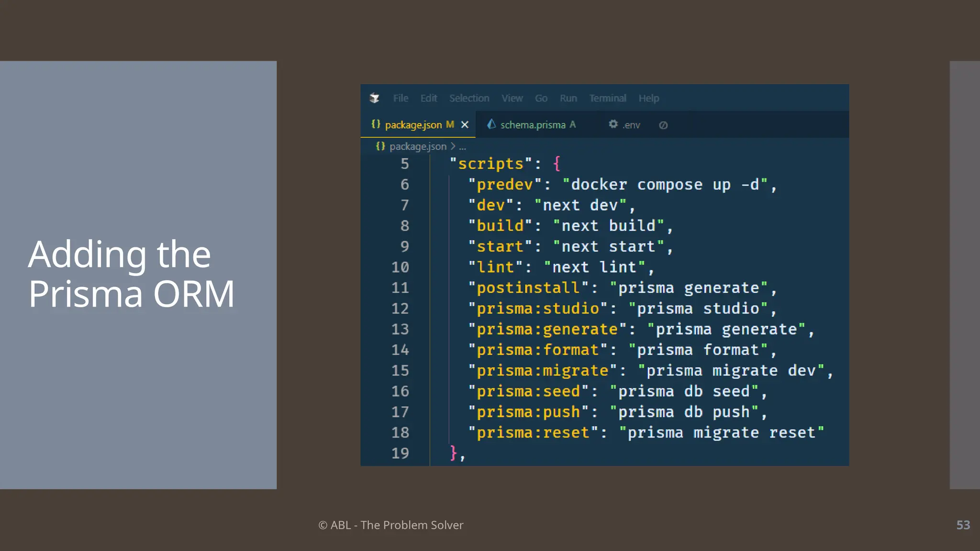Open the Selection menu
Screen dimensions: 980x551
469,98
